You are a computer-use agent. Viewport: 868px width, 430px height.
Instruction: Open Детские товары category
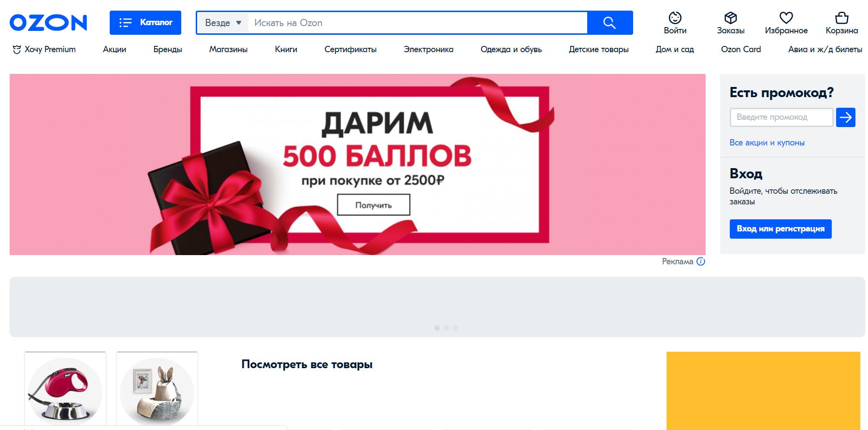coord(599,49)
